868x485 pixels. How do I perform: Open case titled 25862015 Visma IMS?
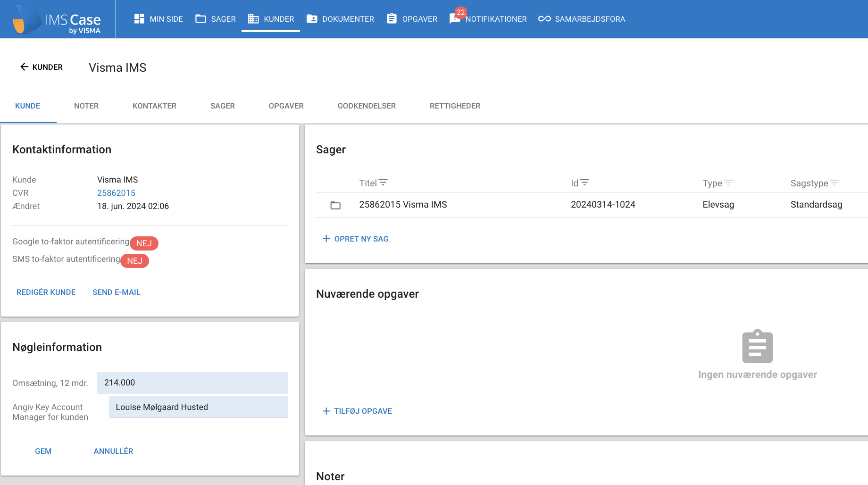(403, 204)
